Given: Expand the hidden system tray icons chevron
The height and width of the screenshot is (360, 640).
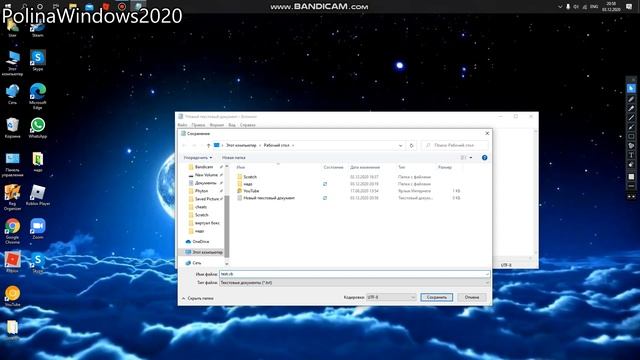Looking at the screenshot, I should (560, 7).
